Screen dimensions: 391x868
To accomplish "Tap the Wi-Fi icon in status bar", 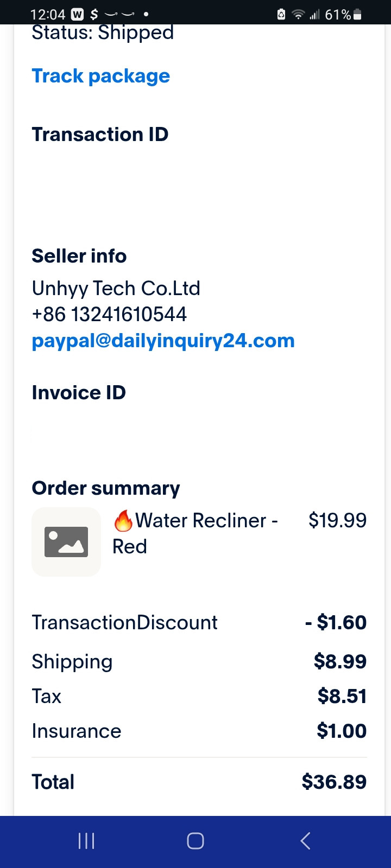I will coord(298,15).
